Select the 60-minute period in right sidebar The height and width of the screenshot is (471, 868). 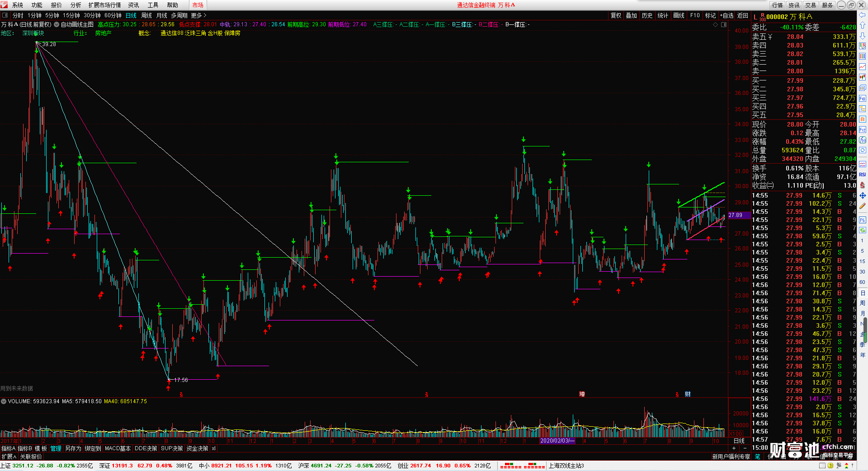click(x=863, y=282)
